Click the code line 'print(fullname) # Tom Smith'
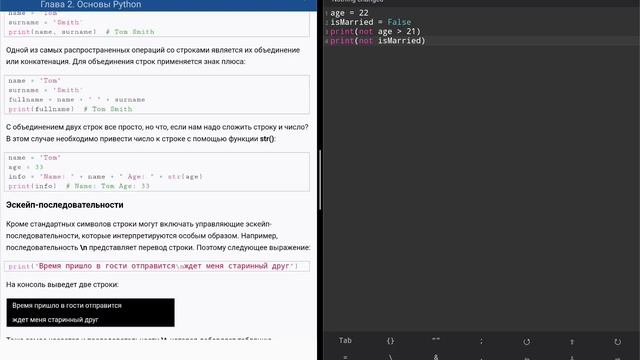The width and height of the screenshot is (640, 360). (x=70, y=109)
